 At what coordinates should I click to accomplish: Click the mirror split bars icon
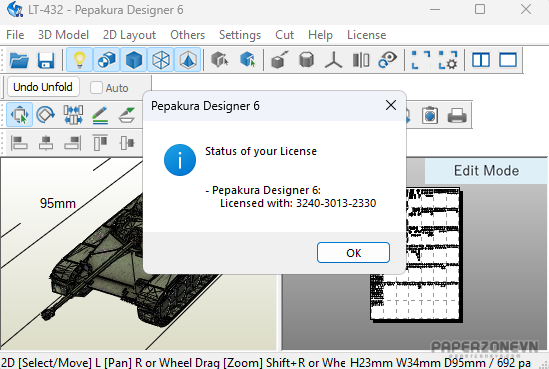click(x=361, y=60)
